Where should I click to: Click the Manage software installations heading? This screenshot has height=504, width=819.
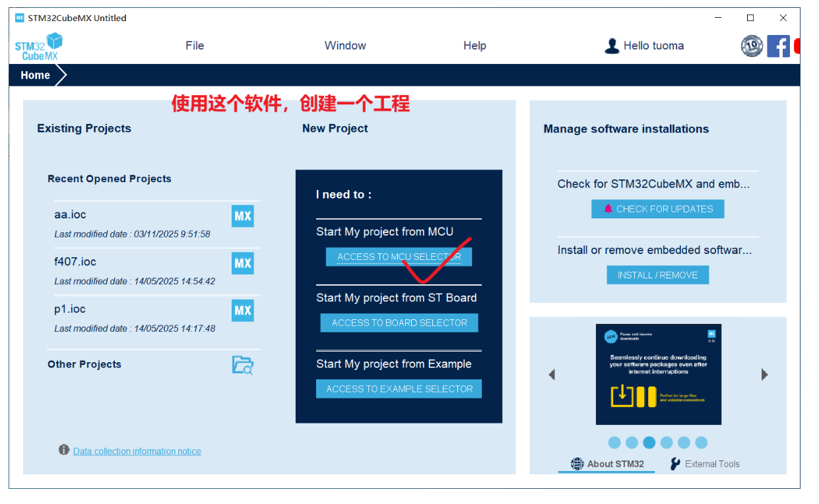(x=626, y=129)
